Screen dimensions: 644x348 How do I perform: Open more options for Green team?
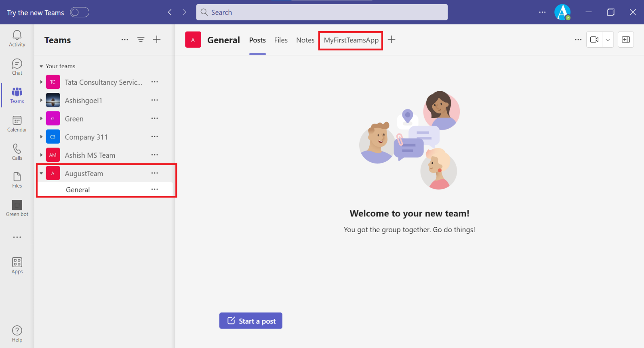pos(154,119)
